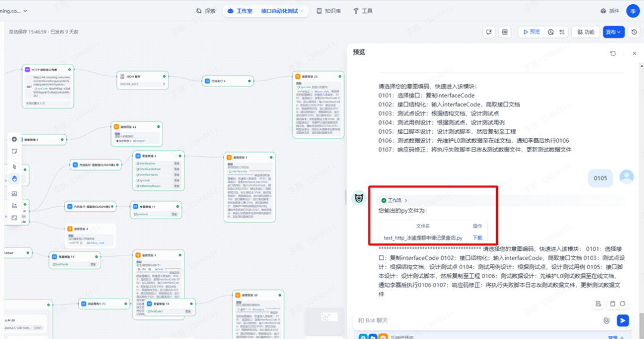Click the user avatar next to 0105
This screenshot has width=644, height=339.
[626, 177]
